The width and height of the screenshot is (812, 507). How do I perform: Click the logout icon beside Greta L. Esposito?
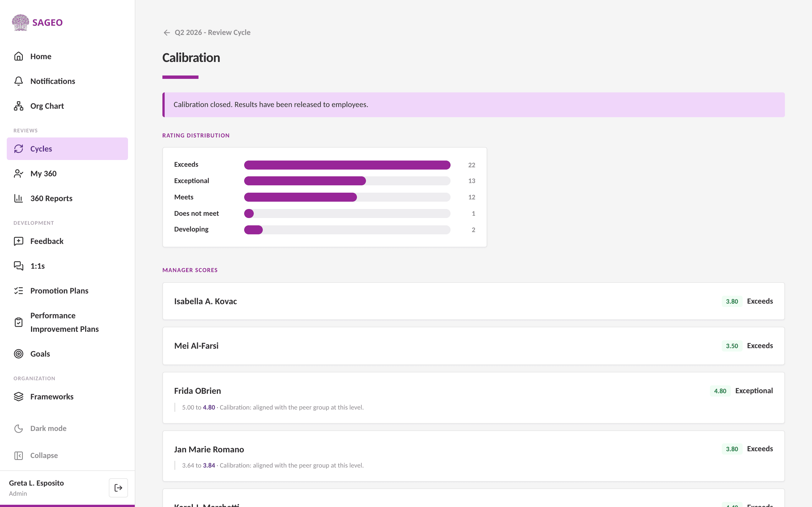pyautogui.click(x=118, y=488)
